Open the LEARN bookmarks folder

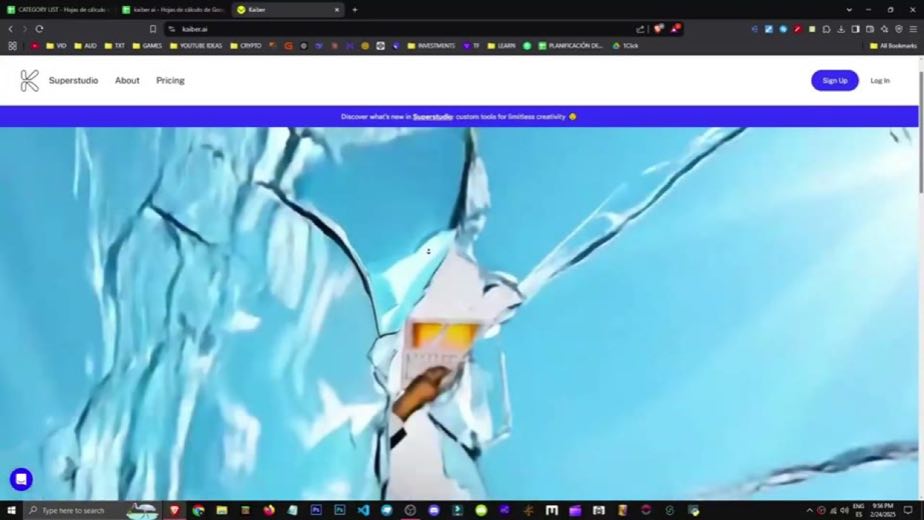[x=501, y=45]
